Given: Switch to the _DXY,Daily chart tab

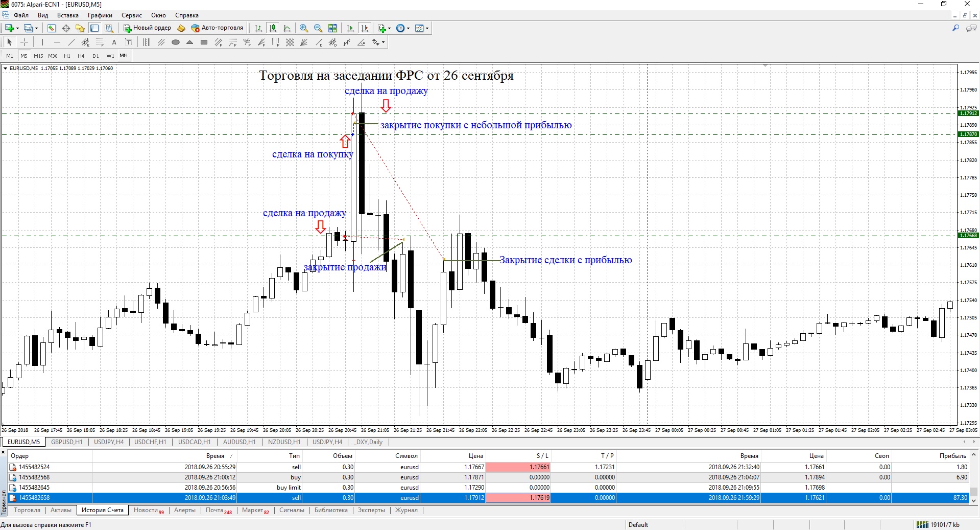Looking at the screenshot, I should (x=368, y=442).
